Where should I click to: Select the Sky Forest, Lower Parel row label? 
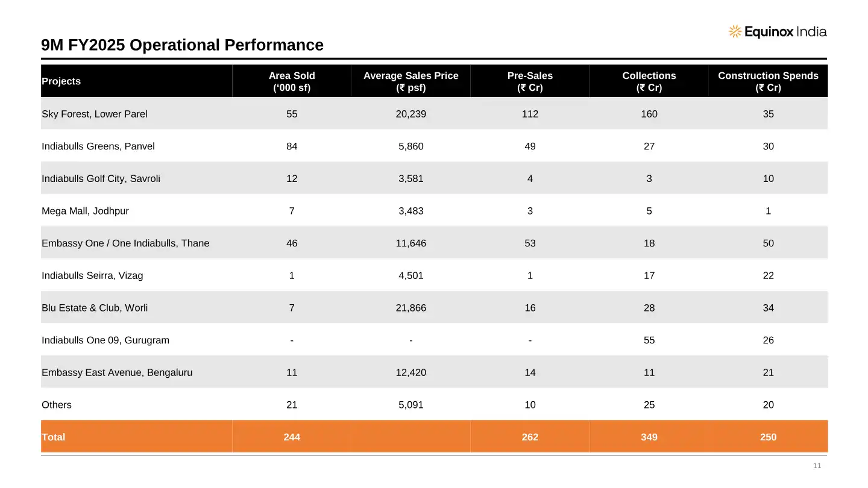pos(95,114)
